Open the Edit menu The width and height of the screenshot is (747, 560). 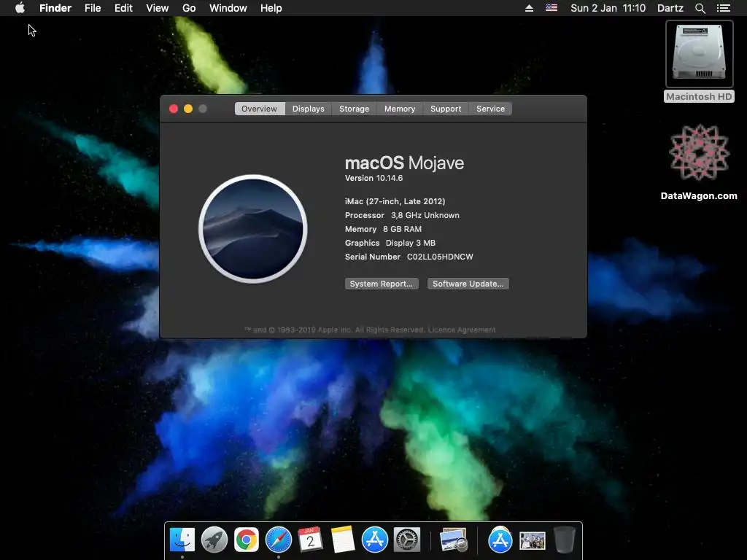[x=123, y=8]
